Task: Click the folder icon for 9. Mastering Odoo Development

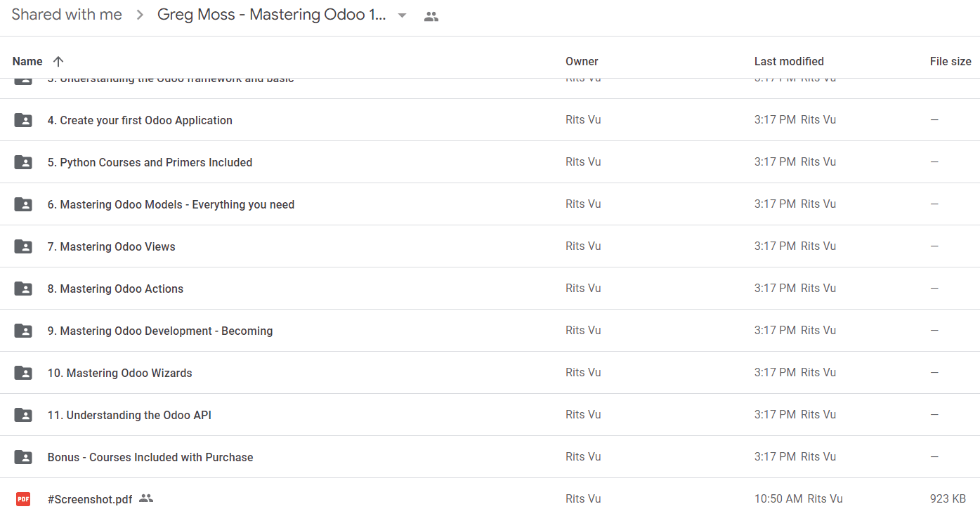Action: (x=23, y=331)
